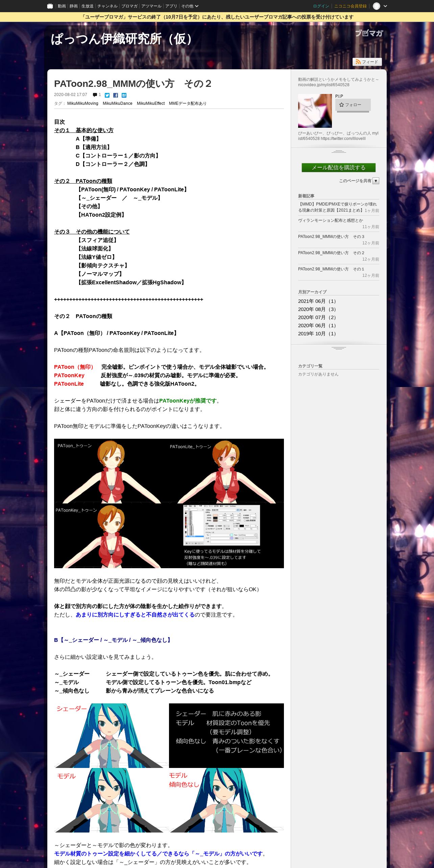Open アプリ in the top navigation
The image size is (434, 868).
click(x=171, y=6)
